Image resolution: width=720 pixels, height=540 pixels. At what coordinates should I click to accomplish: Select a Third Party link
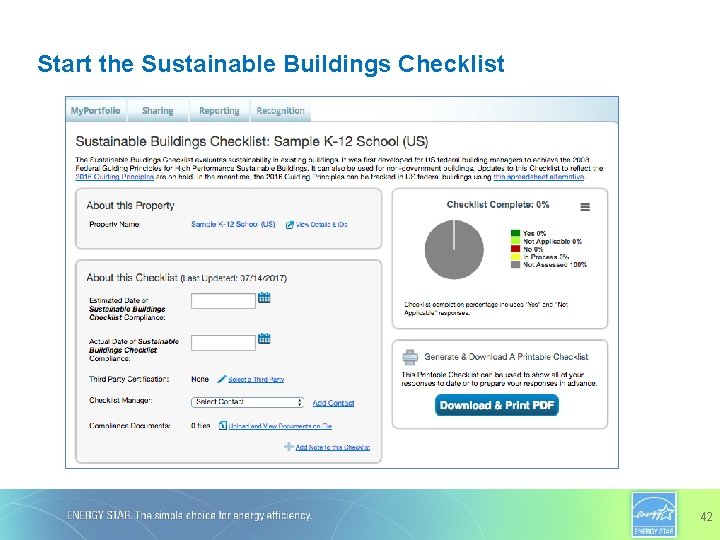pos(256,379)
